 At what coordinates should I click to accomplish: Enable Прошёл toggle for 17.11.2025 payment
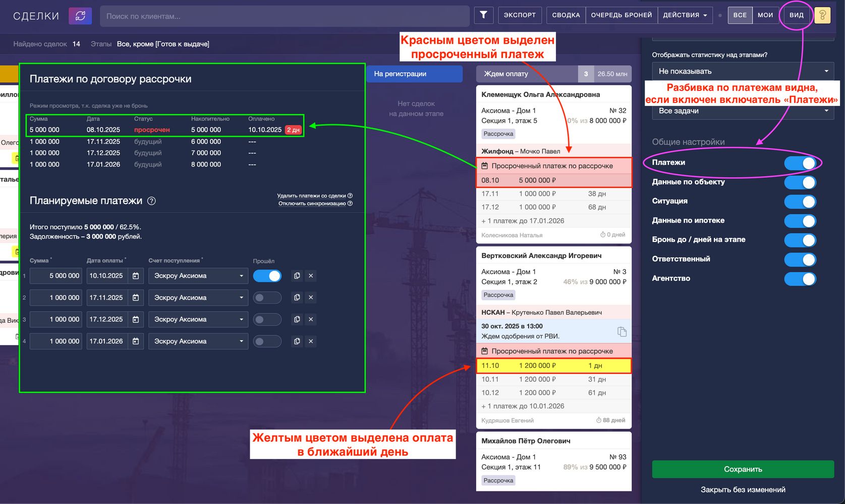pos(267,298)
